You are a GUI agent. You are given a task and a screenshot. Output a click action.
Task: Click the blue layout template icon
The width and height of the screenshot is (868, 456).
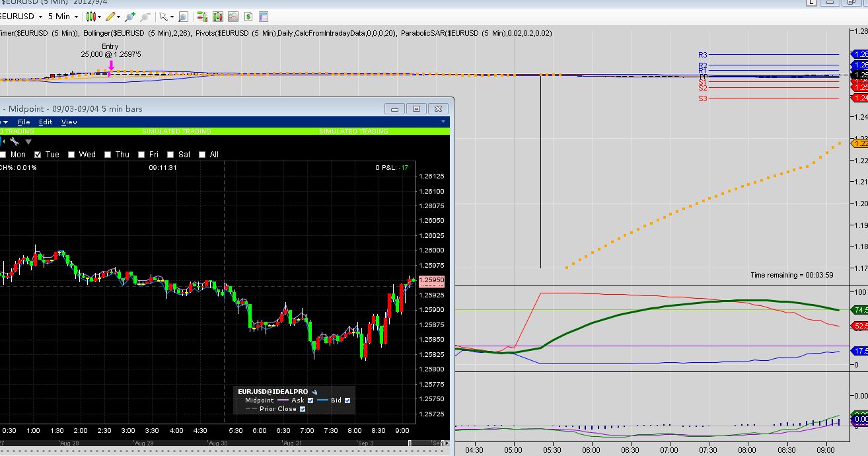264,17
